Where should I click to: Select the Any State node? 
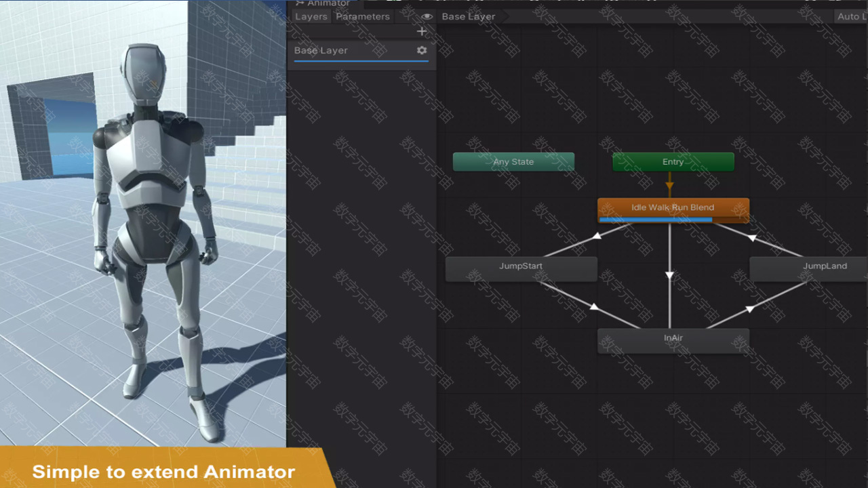[513, 162]
